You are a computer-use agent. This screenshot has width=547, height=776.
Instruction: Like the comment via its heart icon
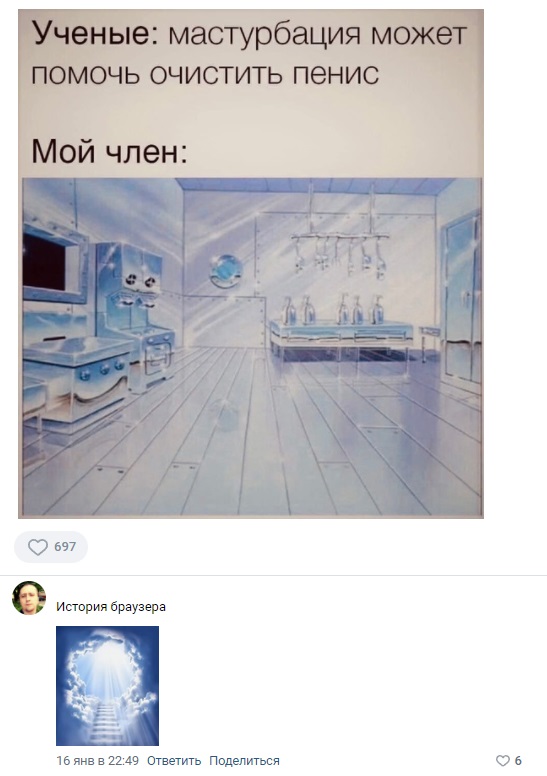(x=502, y=761)
